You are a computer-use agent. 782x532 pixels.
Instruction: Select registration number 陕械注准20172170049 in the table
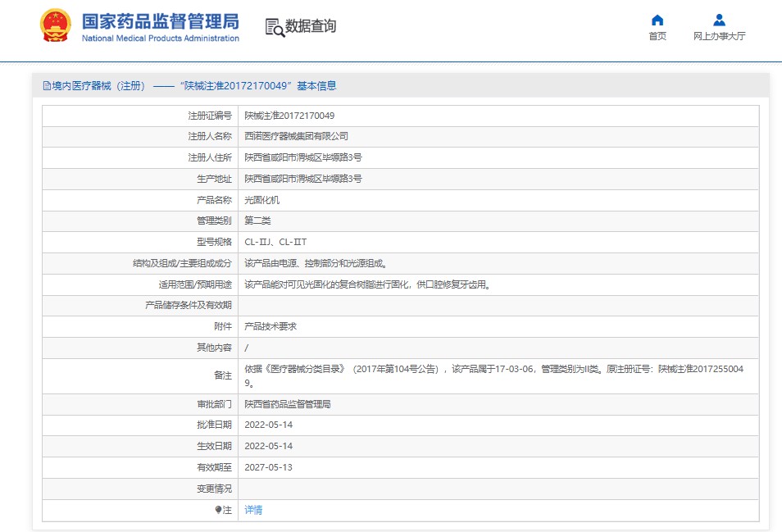[x=289, y=116]
